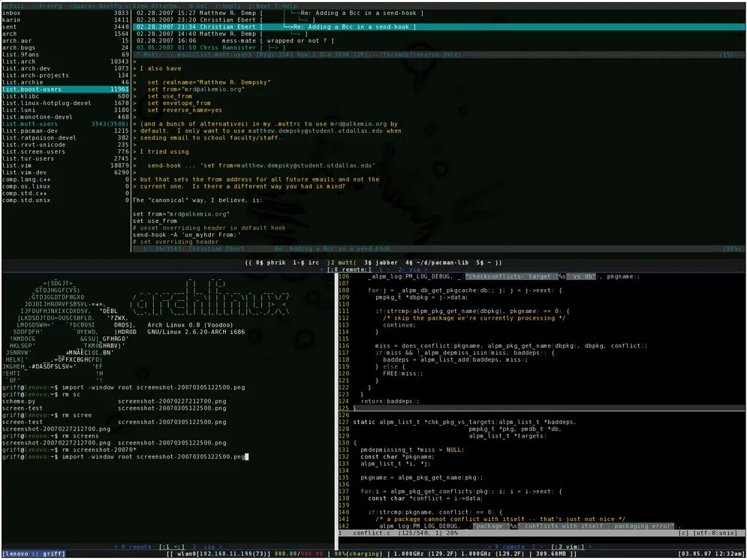Open the list.mutt-users folder
Screen dimensions: 747x560
[66, 124]
